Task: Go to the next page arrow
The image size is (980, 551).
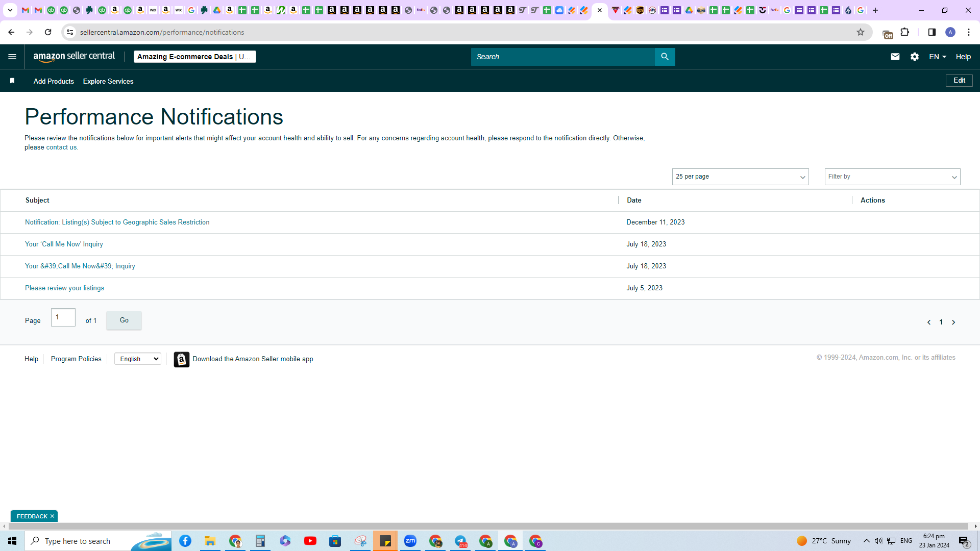Action: point(953,322)
